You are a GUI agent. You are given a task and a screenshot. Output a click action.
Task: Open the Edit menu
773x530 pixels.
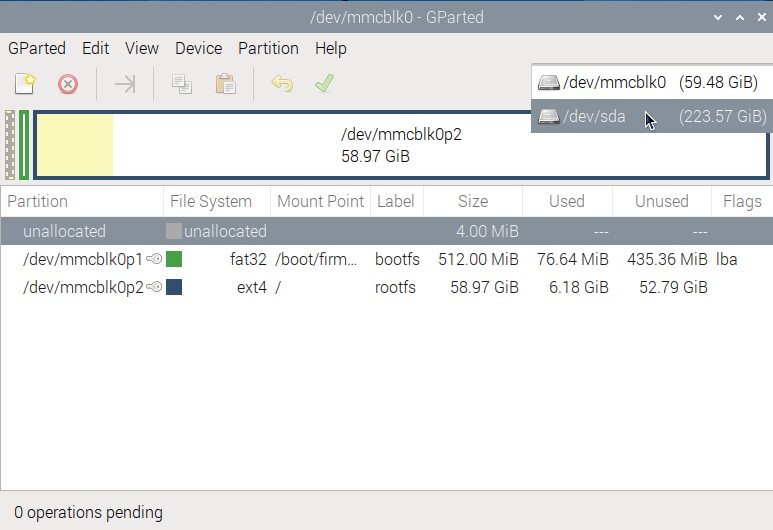pyautogui.click(x=96, y=48)
